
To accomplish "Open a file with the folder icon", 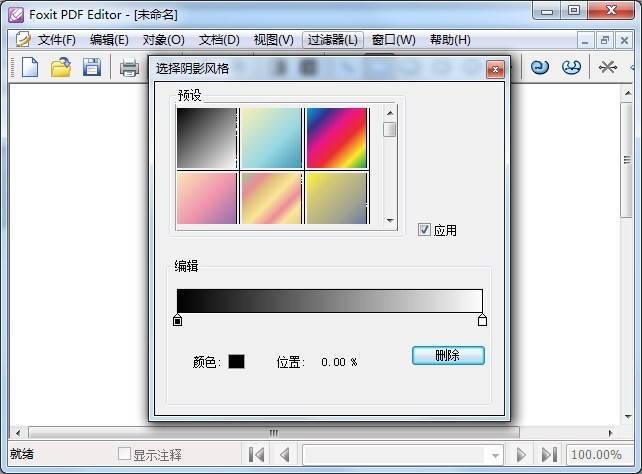I will click(61, 67).
